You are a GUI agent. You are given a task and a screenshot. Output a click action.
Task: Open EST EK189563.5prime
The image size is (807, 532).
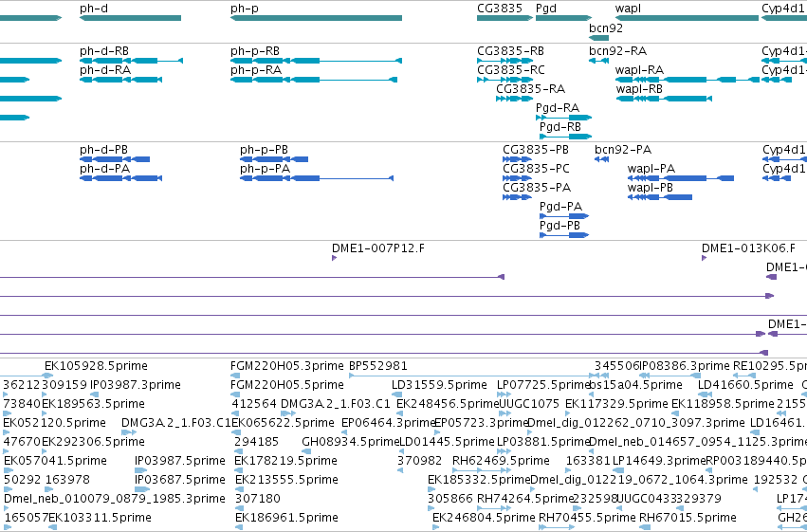pos(93,404)
